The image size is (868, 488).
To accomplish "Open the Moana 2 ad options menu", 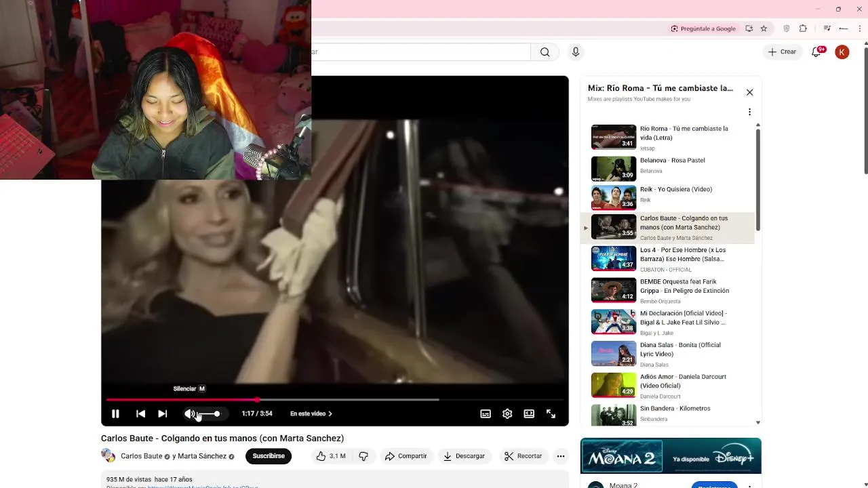I will click(749, 485).
